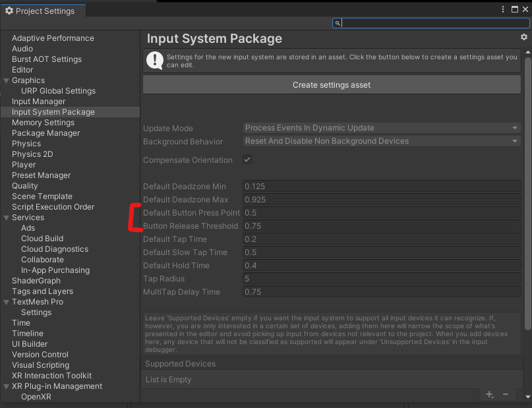
Task: Click the Default Button Press Point field
Action: pyautogui.click(x=382, y=213)
